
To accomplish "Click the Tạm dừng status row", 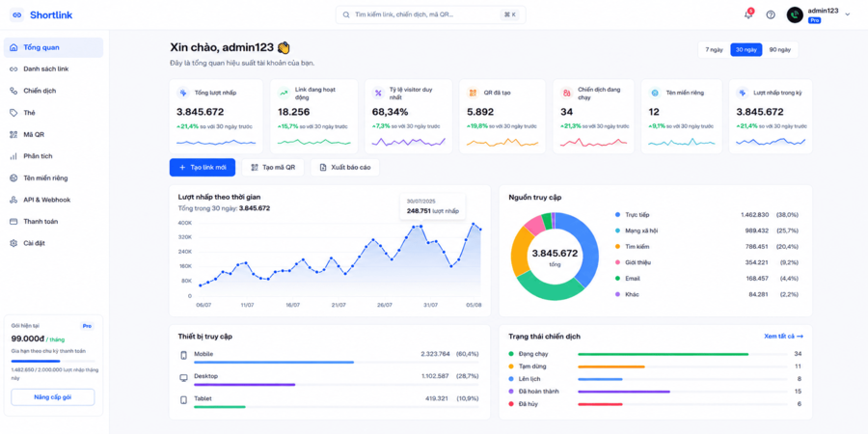I will [655, 366].
